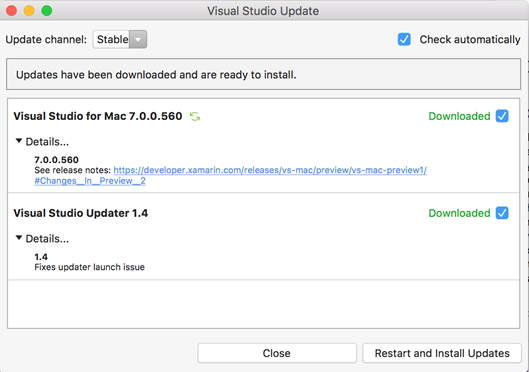
Task: Select the Visual Studio for Mac 7.0.0.560 title
Action: pos(98,116)
